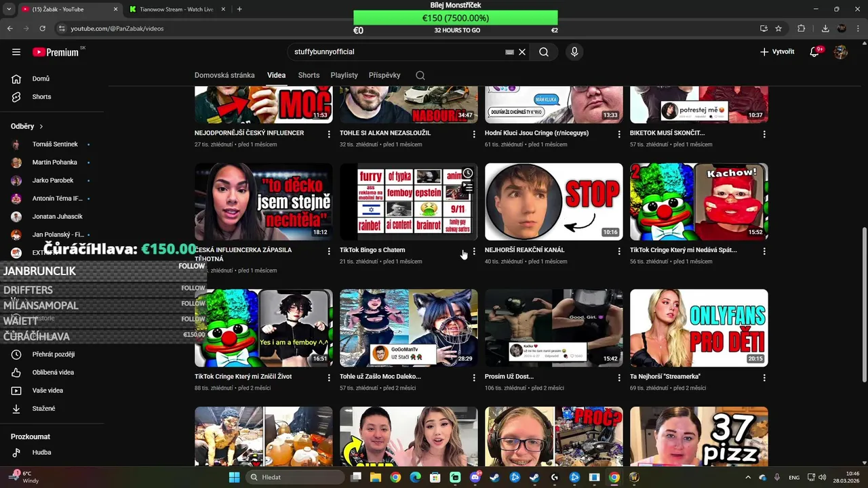Image resolution: width=868 pixels, height=488 pixels.
Task: Click the Vytvořit create button
Action: [777, 52]
